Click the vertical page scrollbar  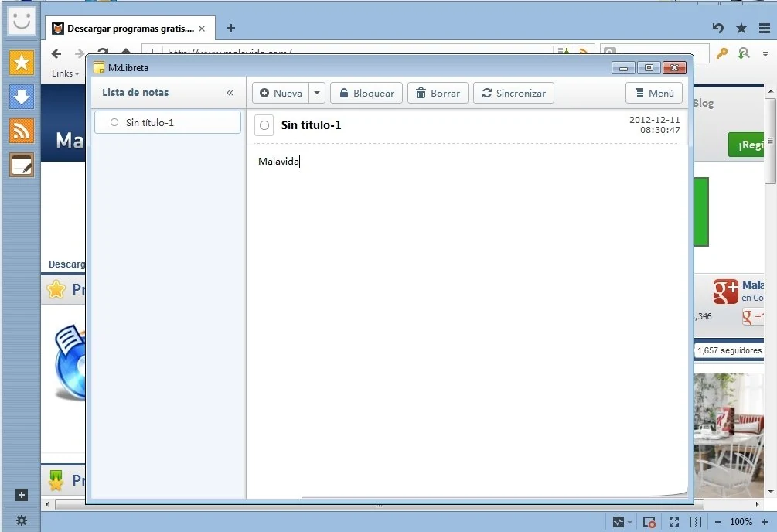770,142
